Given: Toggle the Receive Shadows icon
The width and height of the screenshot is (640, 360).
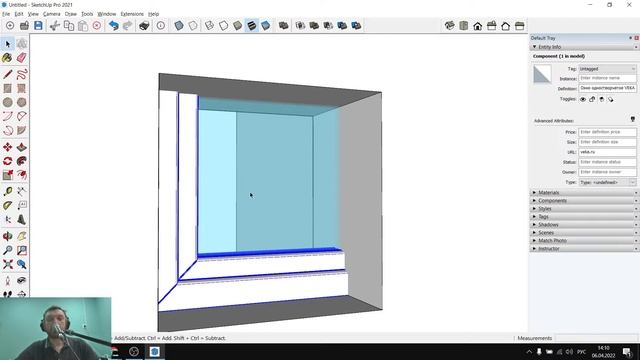Looking at the screenshot, I should [x=602, y=99].
